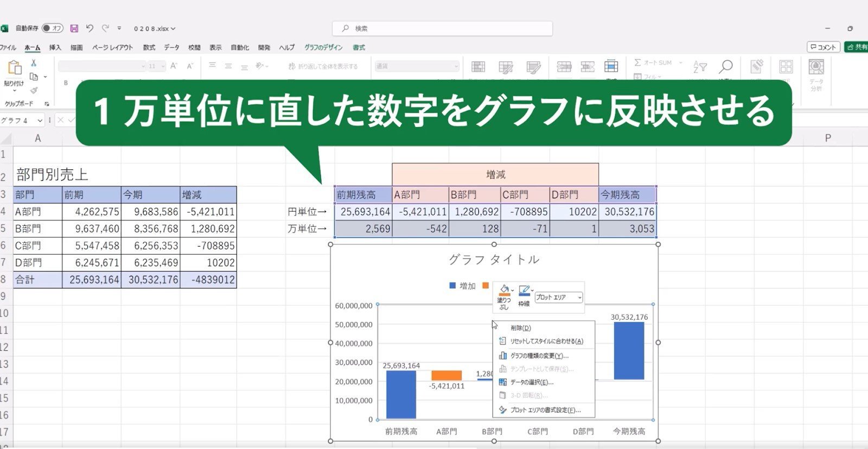Click inside the 検索 search box
This screenshot has height=449, width=868.
pyautogui.click(x=442, y=28)
